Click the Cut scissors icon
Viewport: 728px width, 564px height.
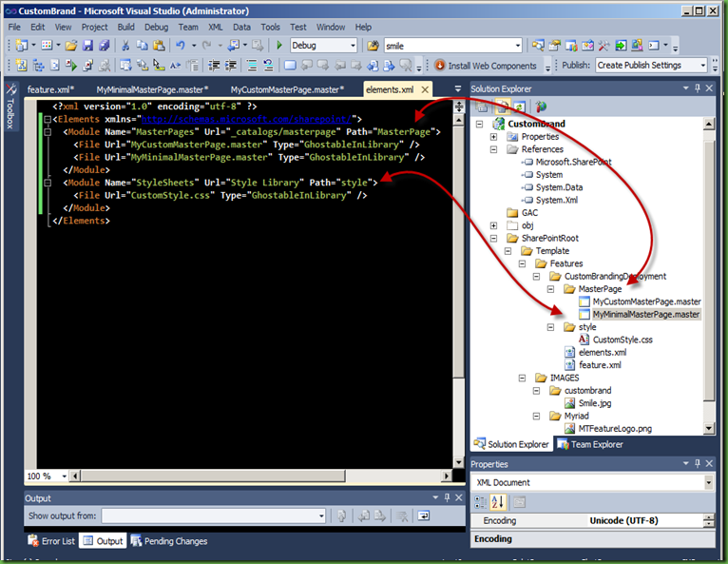point(125,45)
